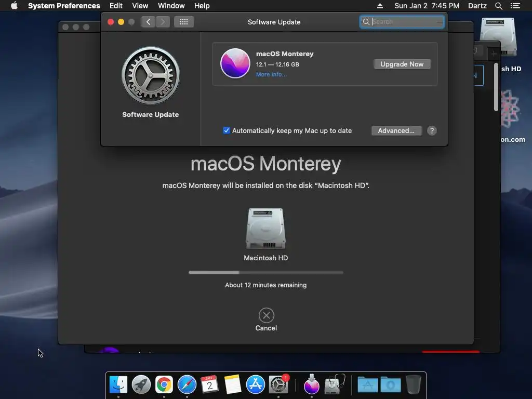Click the Cancel label in installer
The width and height of the screenshot is (532, 399).
pyautogui.click(x=266, y=328)
